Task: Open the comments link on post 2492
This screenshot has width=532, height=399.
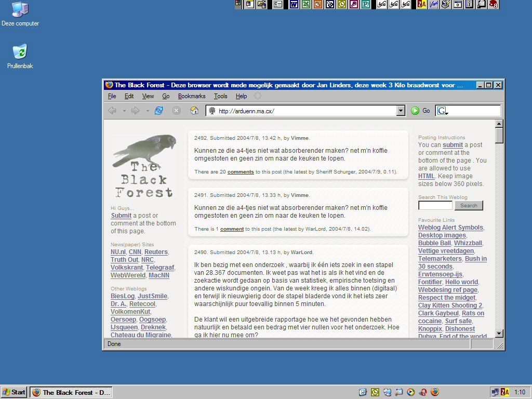Action: pyautogui.click(x=241, y=171)
